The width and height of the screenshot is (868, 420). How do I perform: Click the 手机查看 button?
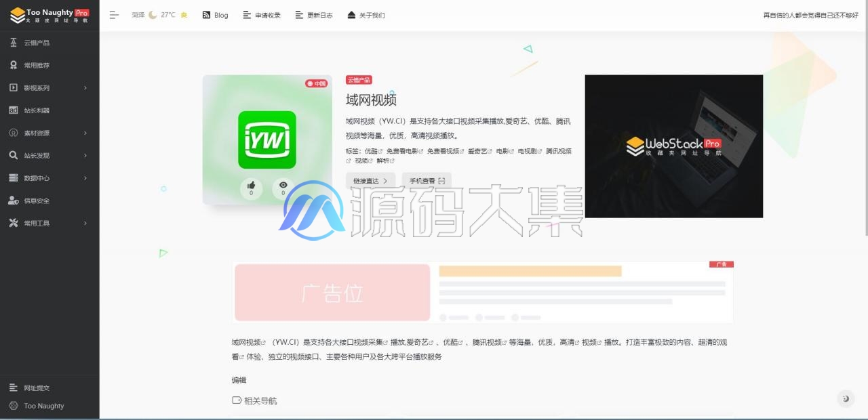coord(427,181)
